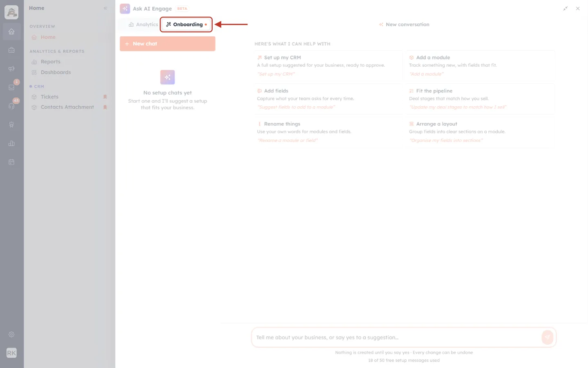
Task: Switch to the Analytics tab
Action: point(143,25)
